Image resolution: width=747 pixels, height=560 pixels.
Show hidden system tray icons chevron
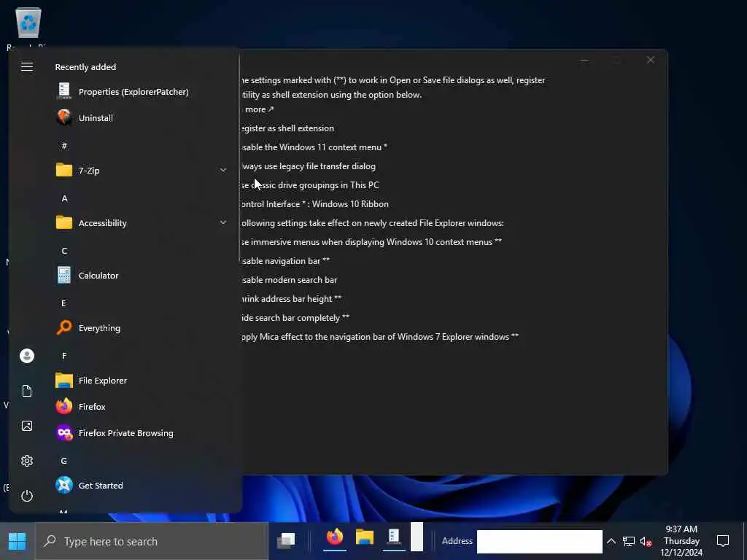611,541
